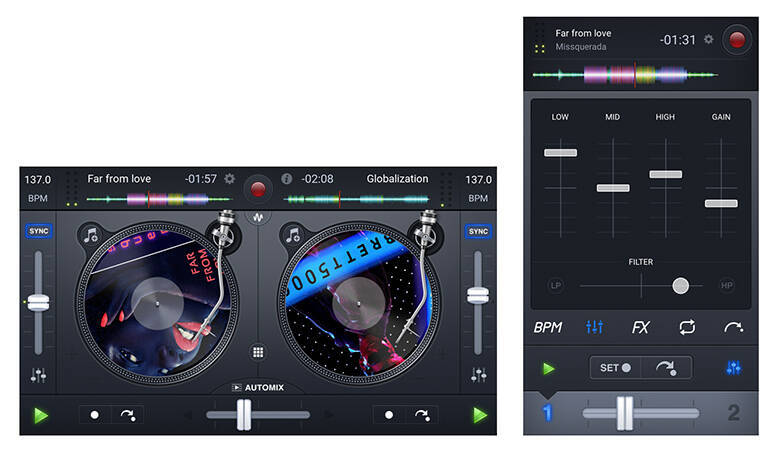
Task: Toggle the LP filter button
Action: click(x=556, y=285)
